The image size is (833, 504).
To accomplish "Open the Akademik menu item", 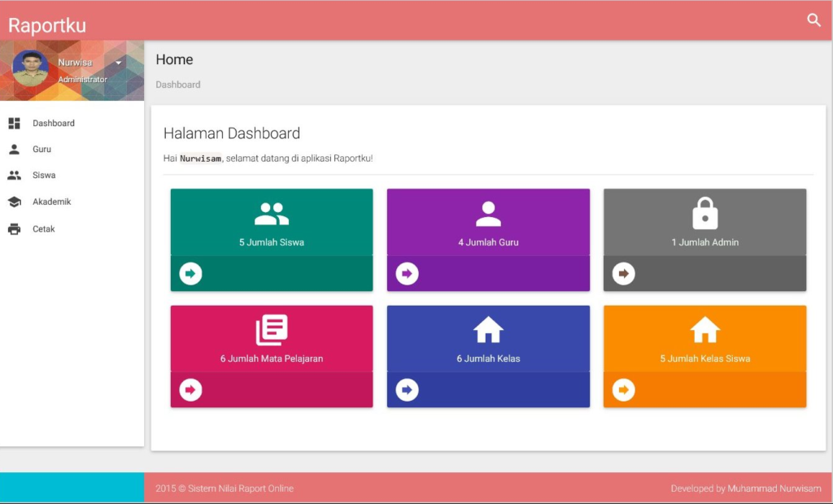I will 51,202.
